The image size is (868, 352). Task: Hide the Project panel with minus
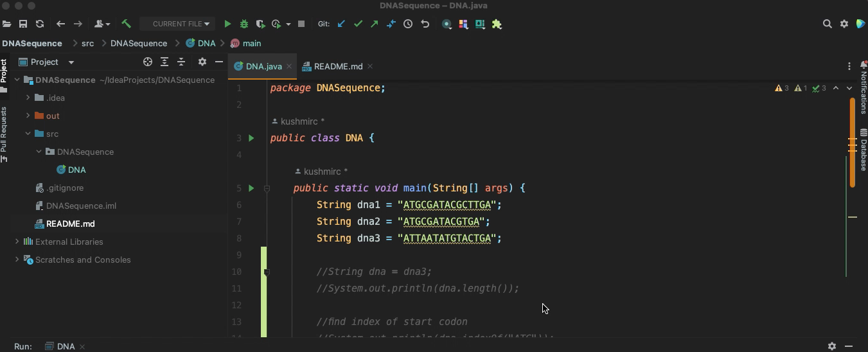(x=219, y=62)
